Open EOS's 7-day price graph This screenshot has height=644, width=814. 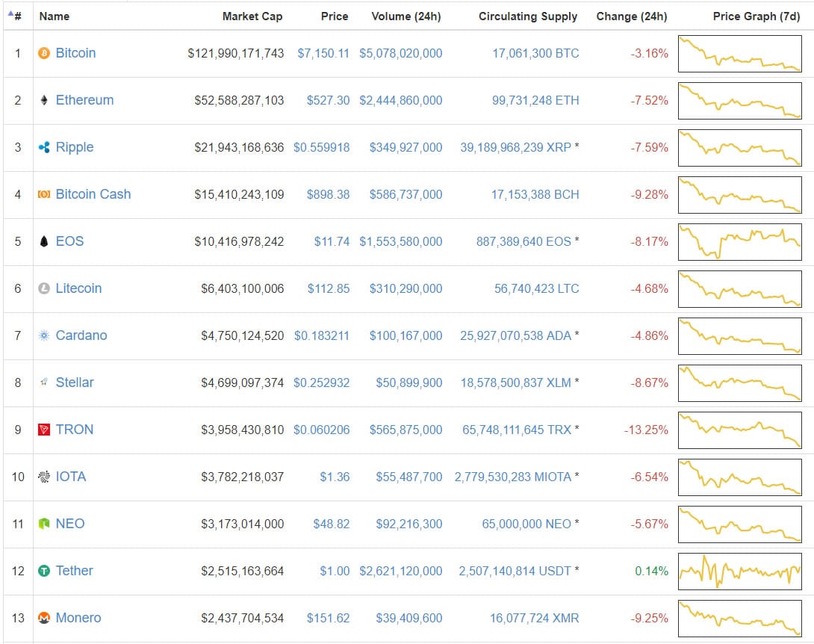pos(740,242)
